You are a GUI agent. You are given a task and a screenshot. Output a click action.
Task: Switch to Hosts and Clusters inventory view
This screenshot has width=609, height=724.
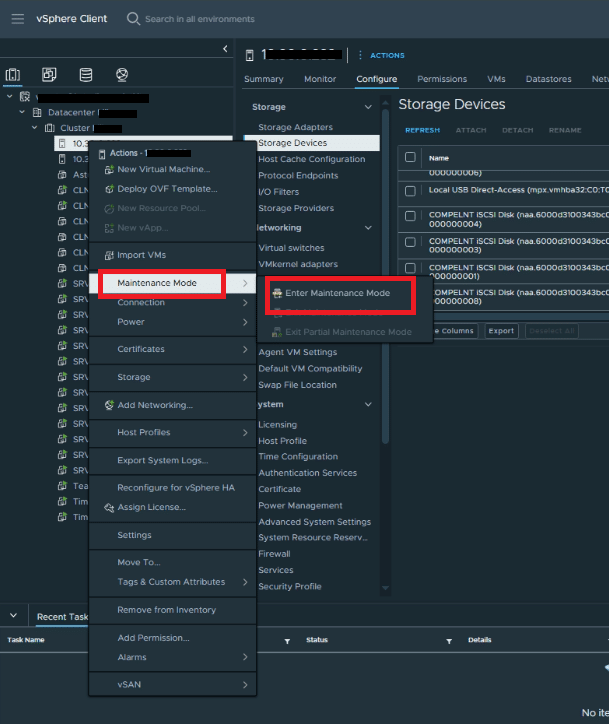pyautogui.click(x=13, y=75)
